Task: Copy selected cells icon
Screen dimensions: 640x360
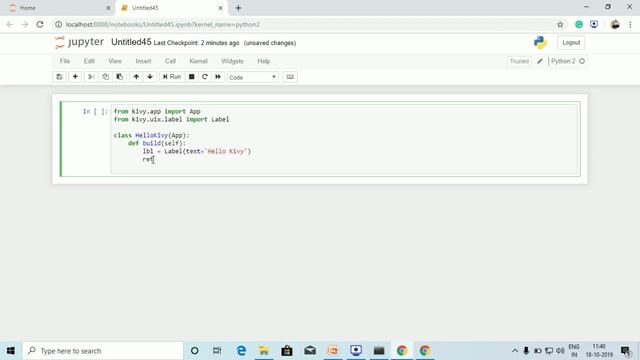Action: (x=105, y=77)
